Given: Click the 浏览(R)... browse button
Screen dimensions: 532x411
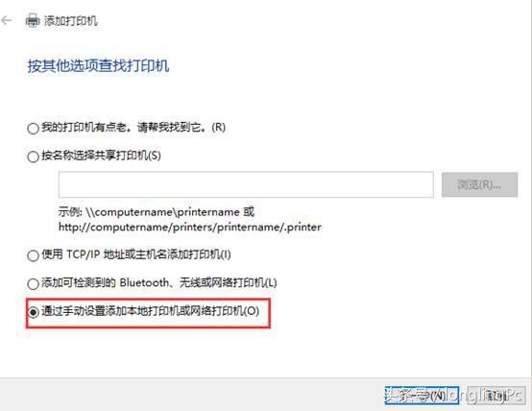Looking at the screenshot, I should pos(479,184).
